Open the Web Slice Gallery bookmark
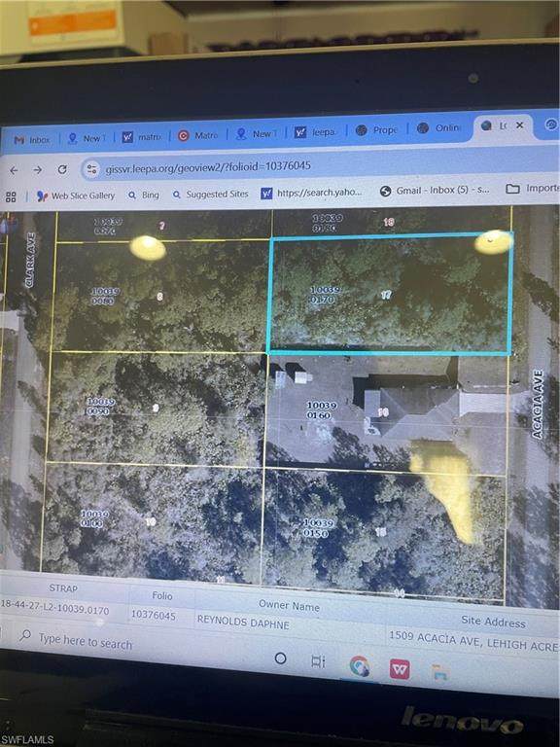The height and width of the screenshot is (747, 560). (76, 196)
